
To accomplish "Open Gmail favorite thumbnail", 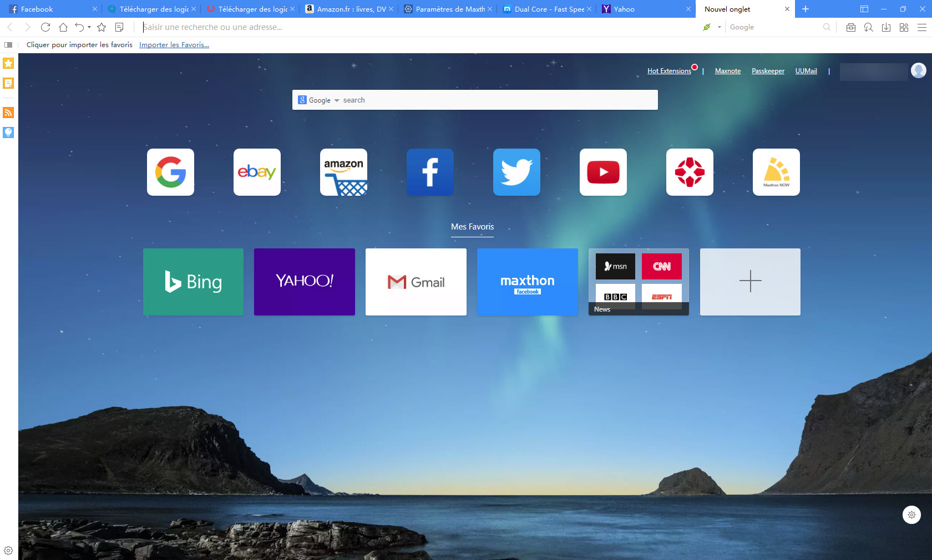I will (x=416, y=282).
